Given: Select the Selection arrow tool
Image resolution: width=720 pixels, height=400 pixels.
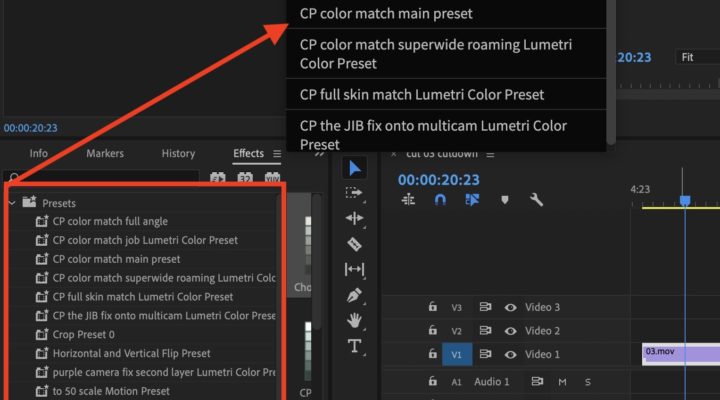Looking at the screenshot, I should click(x=354, y=168).
